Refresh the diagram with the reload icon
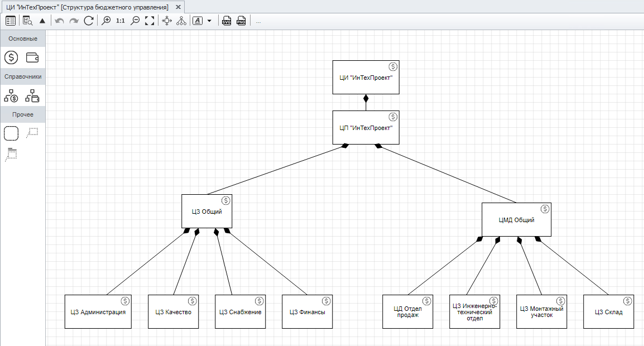The height and width of the screenshot is (346, 644). pyautogui.click(x=89, y=21)
